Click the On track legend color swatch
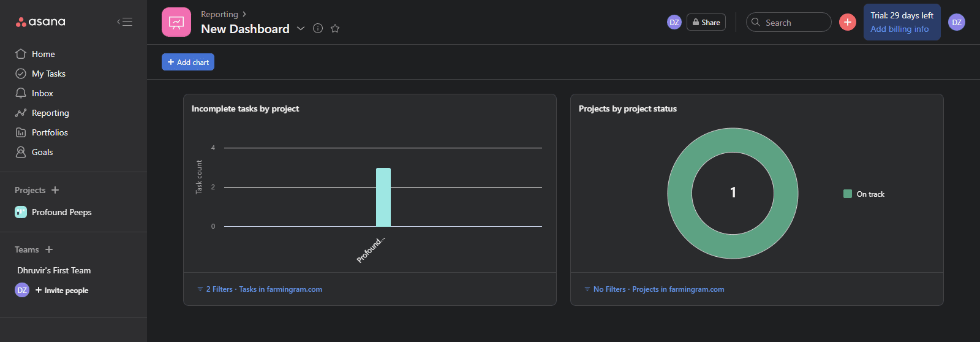The height and width of the screenshot is (342, 980). point(848,194)
